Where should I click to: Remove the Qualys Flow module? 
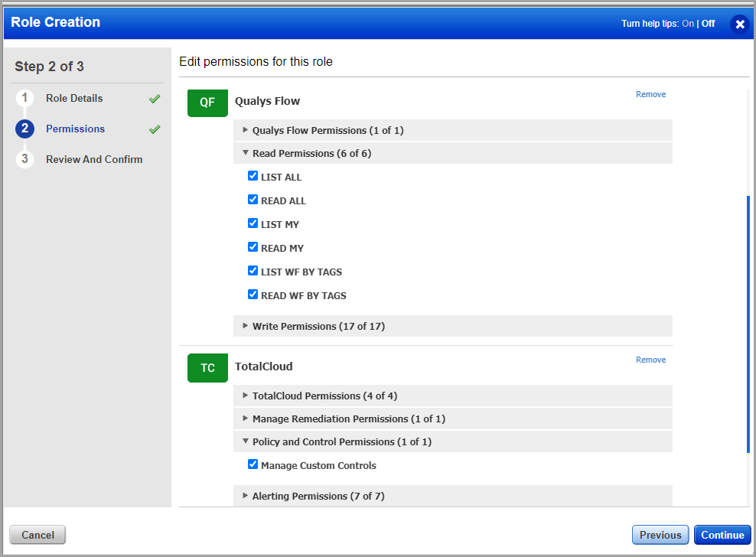tap(650, 95)
